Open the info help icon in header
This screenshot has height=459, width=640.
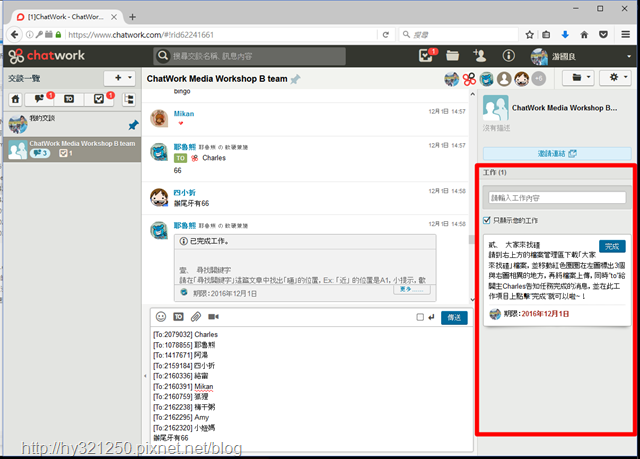pos(508,55)
